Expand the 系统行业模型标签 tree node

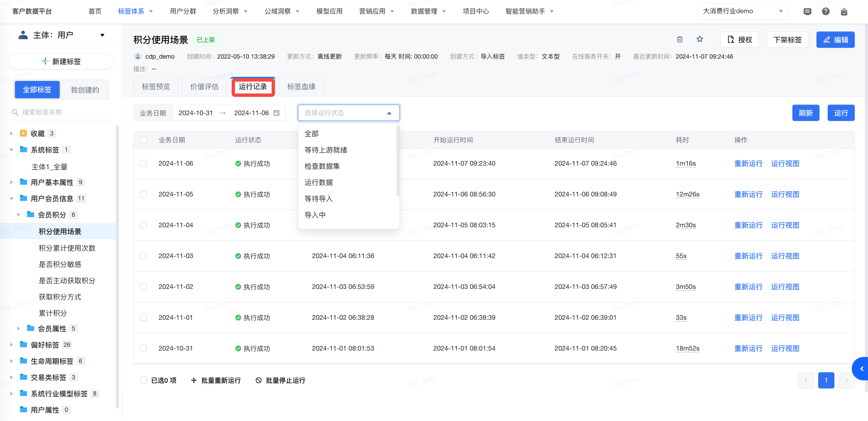[12, 394]
